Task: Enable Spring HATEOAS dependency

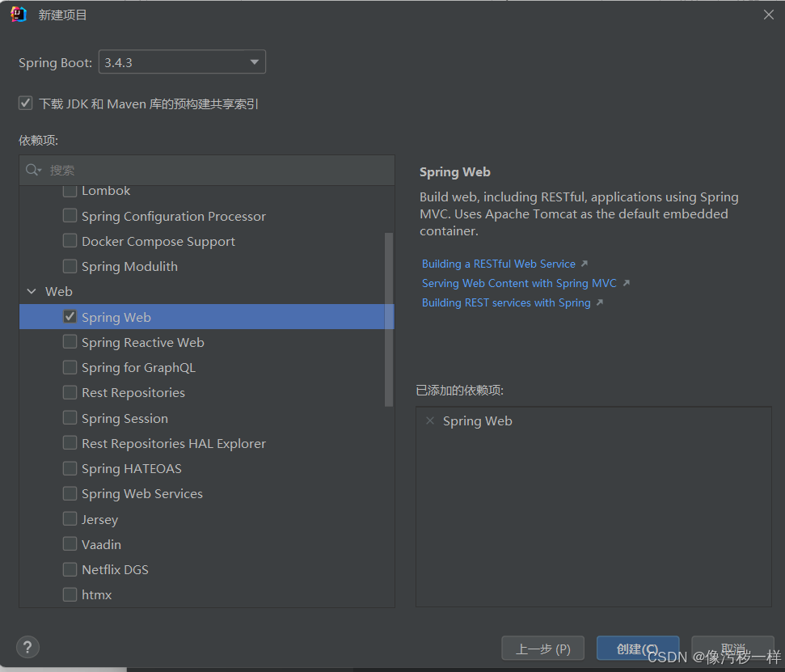Action: (70, 468)
